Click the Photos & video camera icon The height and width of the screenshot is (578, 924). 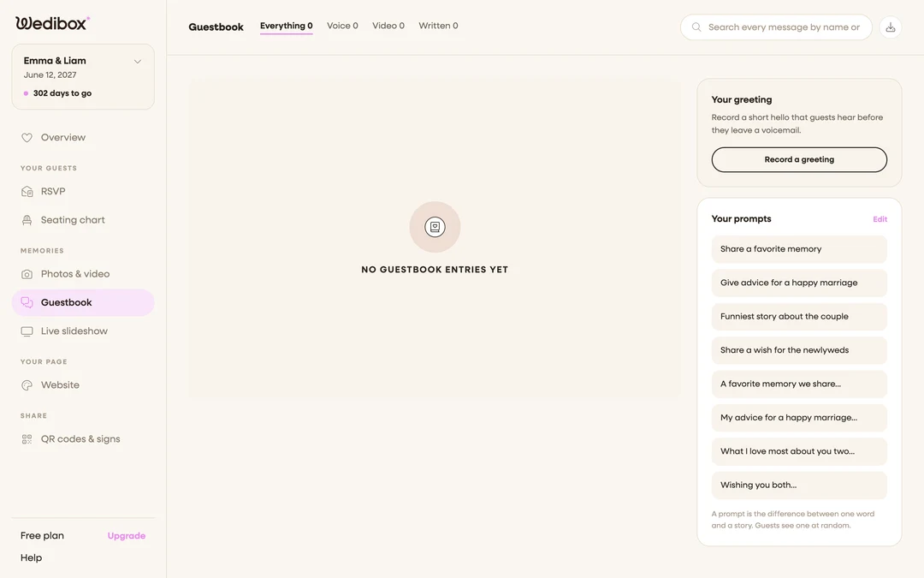[x=27, y=274]
